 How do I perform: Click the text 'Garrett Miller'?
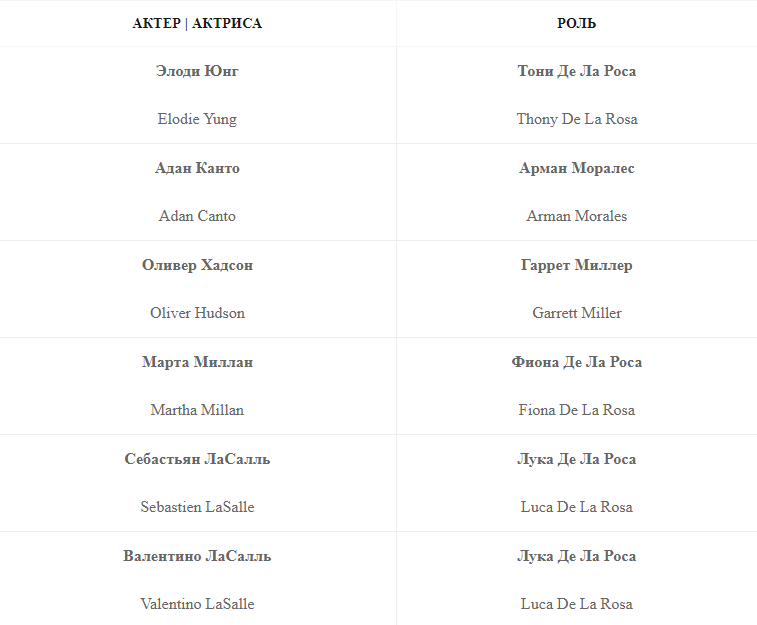576,313
